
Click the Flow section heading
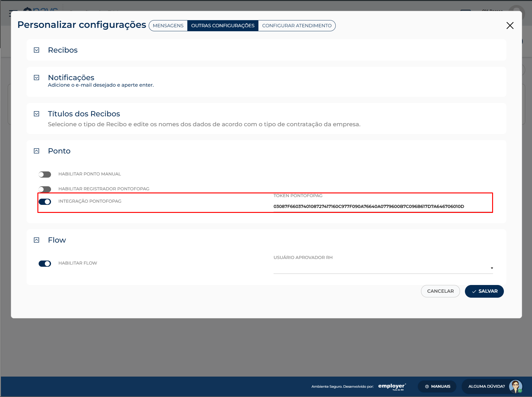(57, 240)
